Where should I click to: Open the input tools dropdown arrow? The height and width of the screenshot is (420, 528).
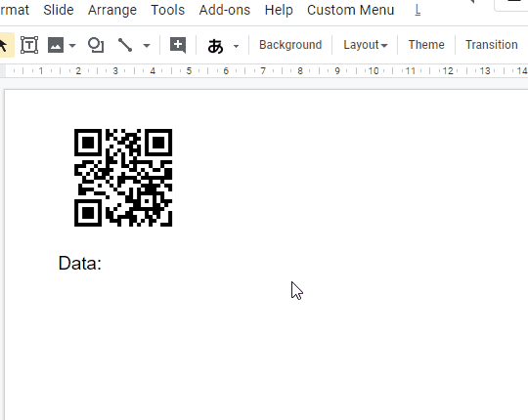tap(236, 46)
